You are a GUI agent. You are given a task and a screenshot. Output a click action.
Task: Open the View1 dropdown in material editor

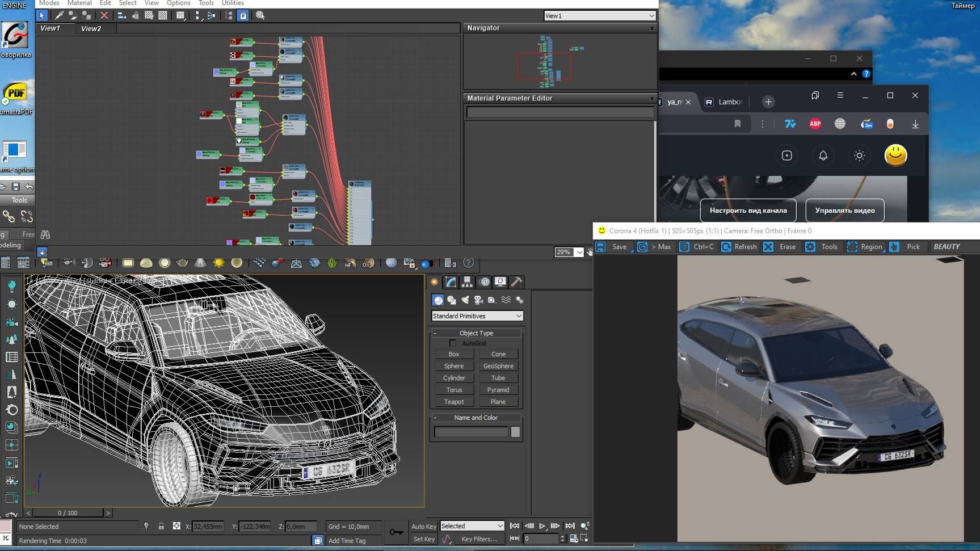(x=599, y=16)
